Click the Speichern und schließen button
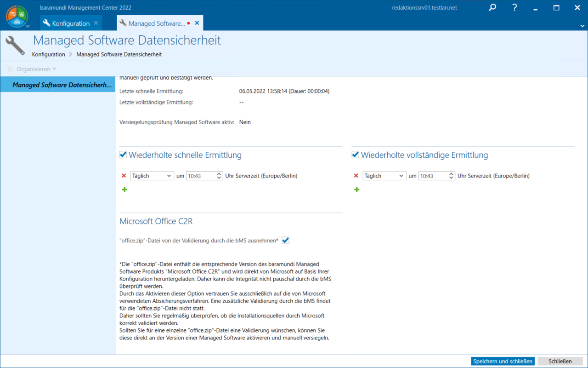The image size is (588, 368). click(503, 361)
